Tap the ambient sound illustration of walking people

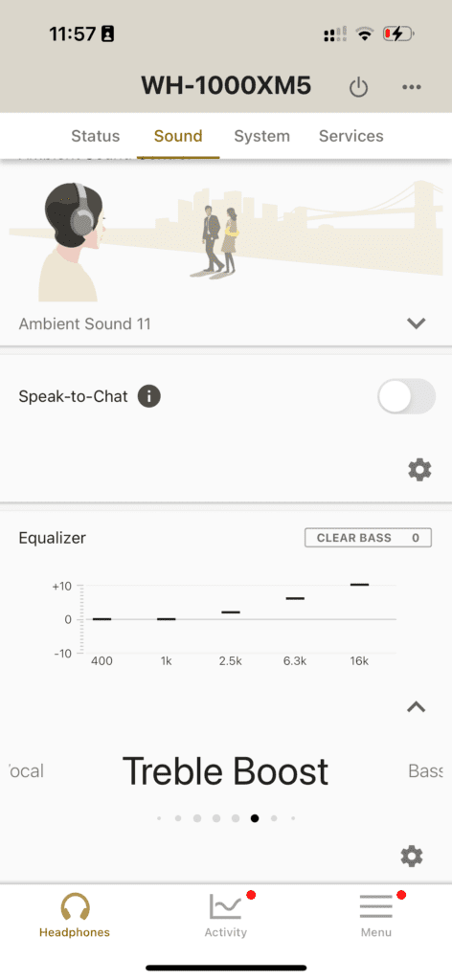point(220,240)
